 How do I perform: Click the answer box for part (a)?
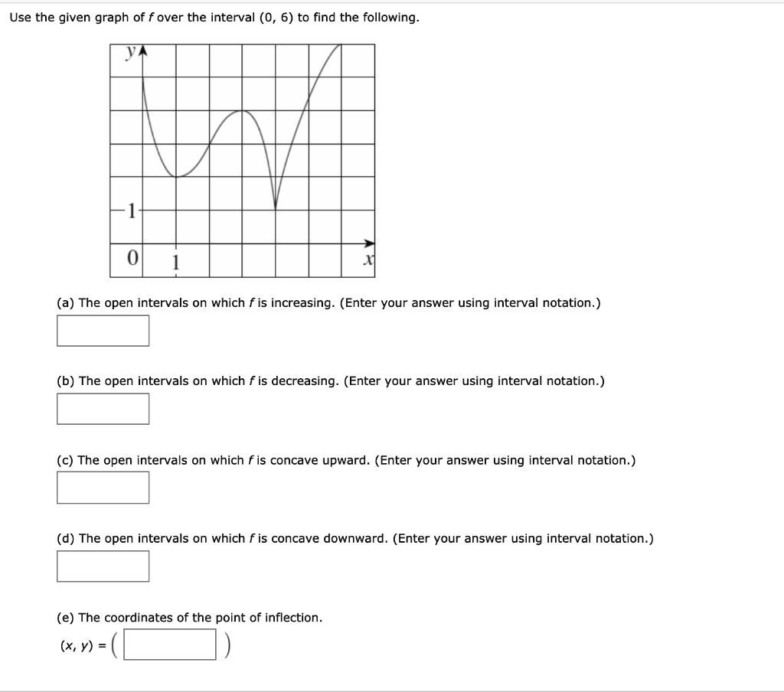click(x=103, y=331)
